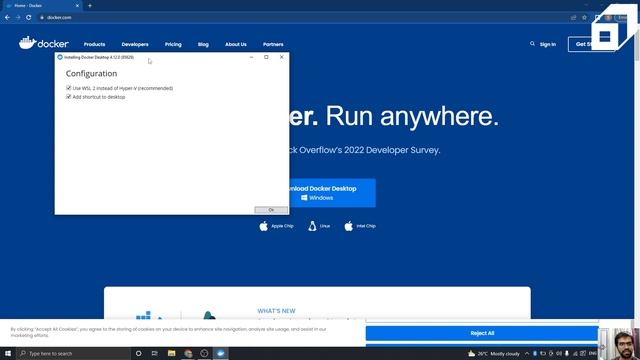Maximize the Docker installer window
Image resolution: width=640 pixels, height=360 pixels.
pos(266,57)
